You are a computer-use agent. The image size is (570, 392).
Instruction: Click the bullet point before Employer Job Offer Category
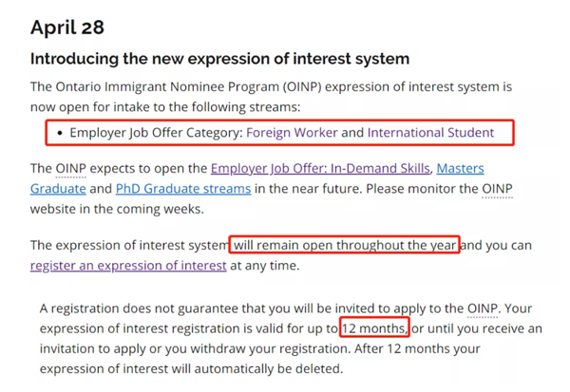(x=60, y=133)
